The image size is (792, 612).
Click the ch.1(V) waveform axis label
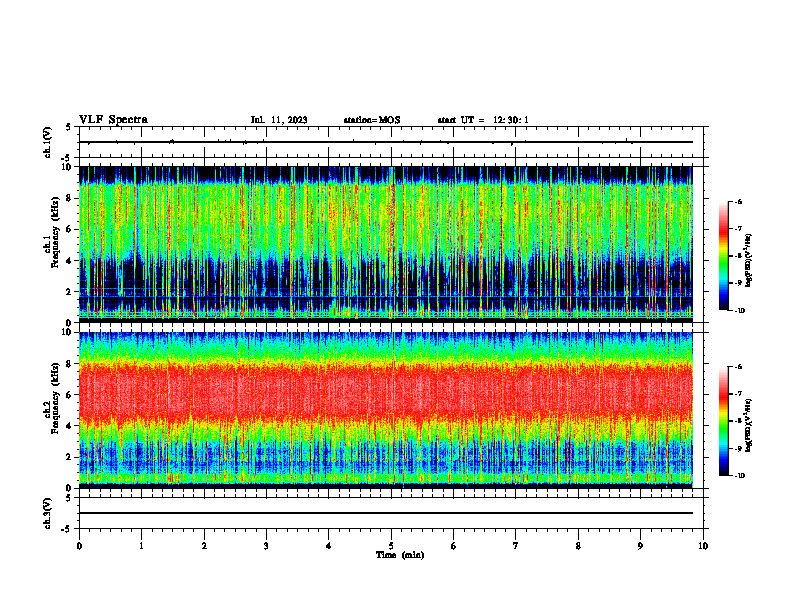tap(48, 142)
